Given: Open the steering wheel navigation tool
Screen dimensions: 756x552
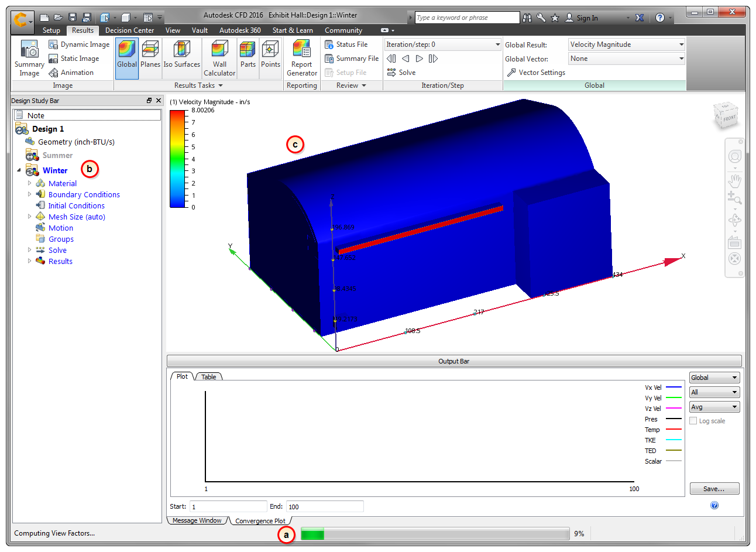Looking at the screenshot, I should pyautogui.click(x=735, y=156).
